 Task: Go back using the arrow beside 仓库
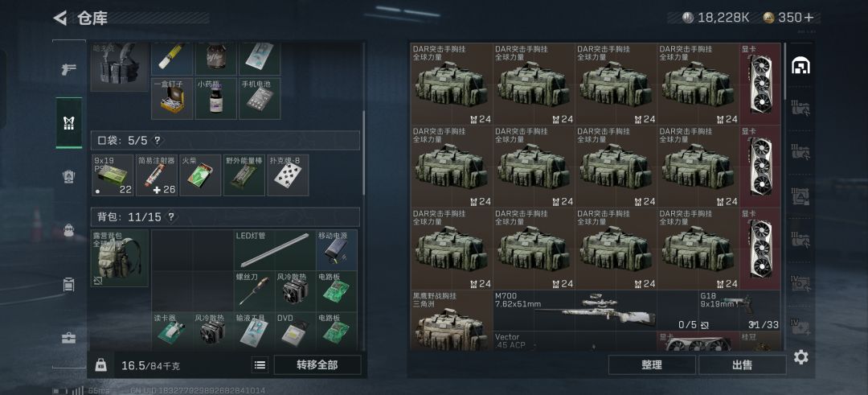tap(59, 18)
